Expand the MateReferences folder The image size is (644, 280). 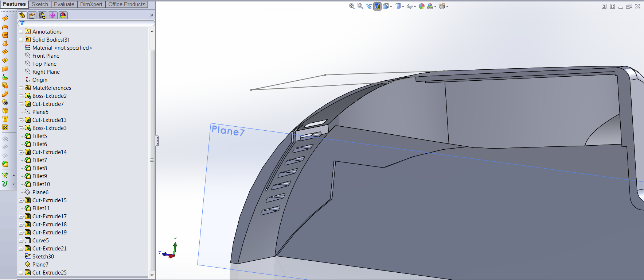click(x=21, y=88)
